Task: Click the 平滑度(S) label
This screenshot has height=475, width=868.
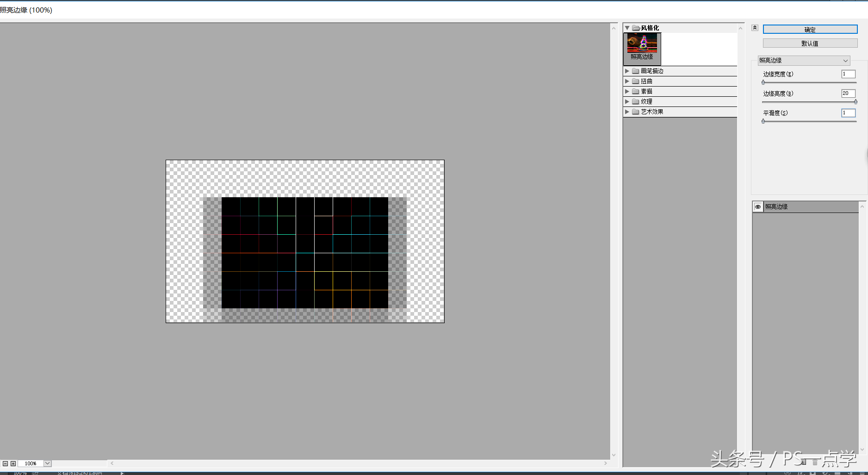Action: click(775, 112)
